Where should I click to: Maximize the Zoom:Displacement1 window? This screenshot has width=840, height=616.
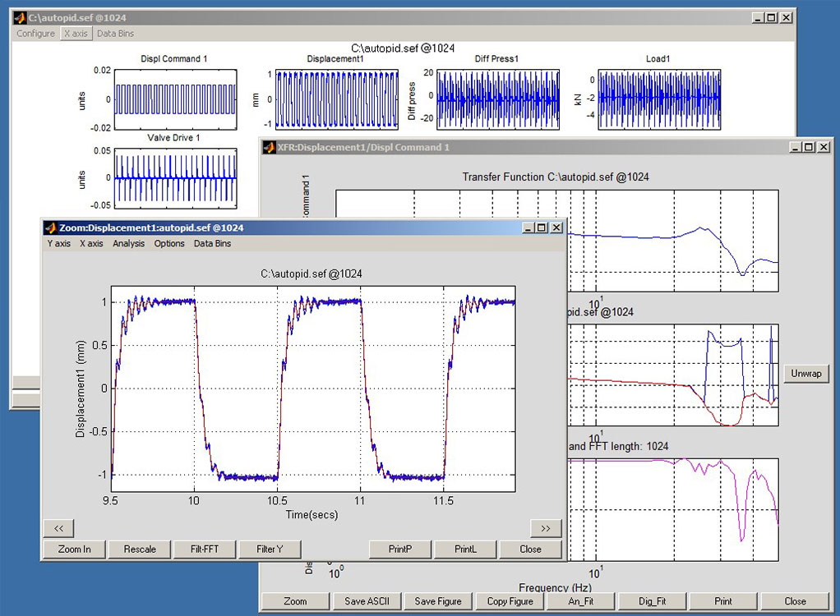(x=541, y=228)
